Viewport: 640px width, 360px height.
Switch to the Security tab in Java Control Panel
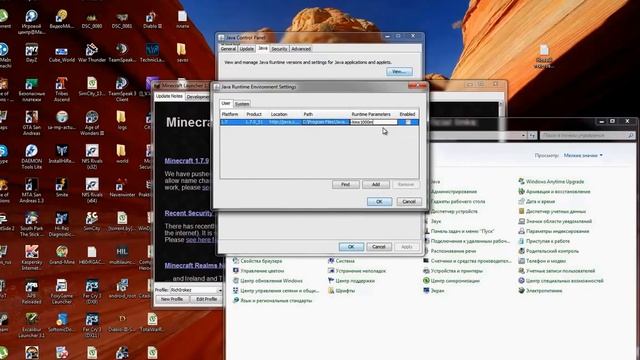(x=279, y=49)
